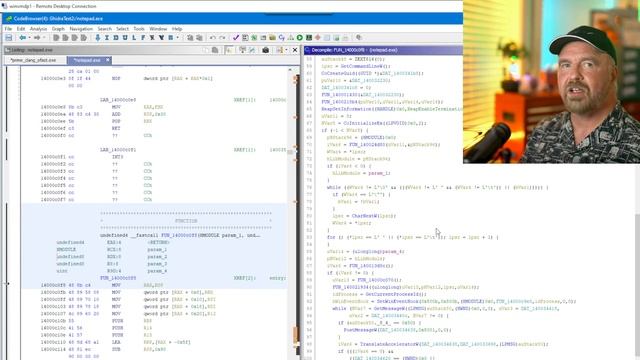Go forward to next location arrow
This screenshot has width=640, height=360.
(x=37, y=38)
